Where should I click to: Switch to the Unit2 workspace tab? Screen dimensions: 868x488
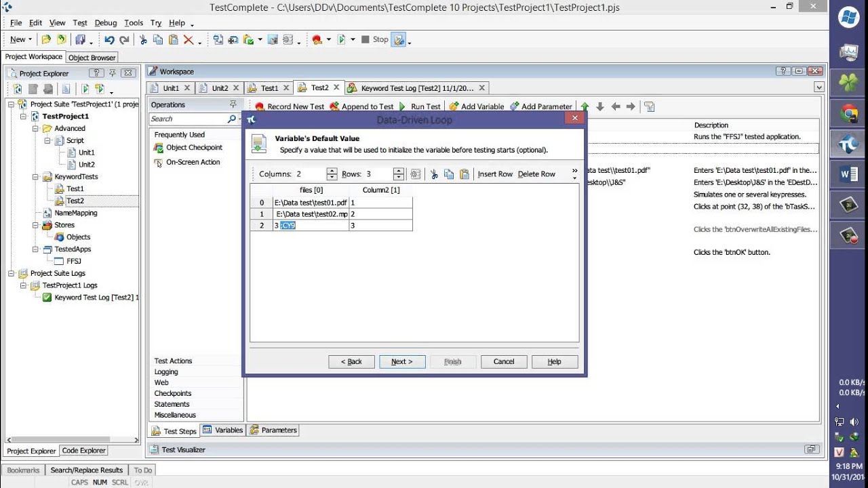tap(220, 88)
